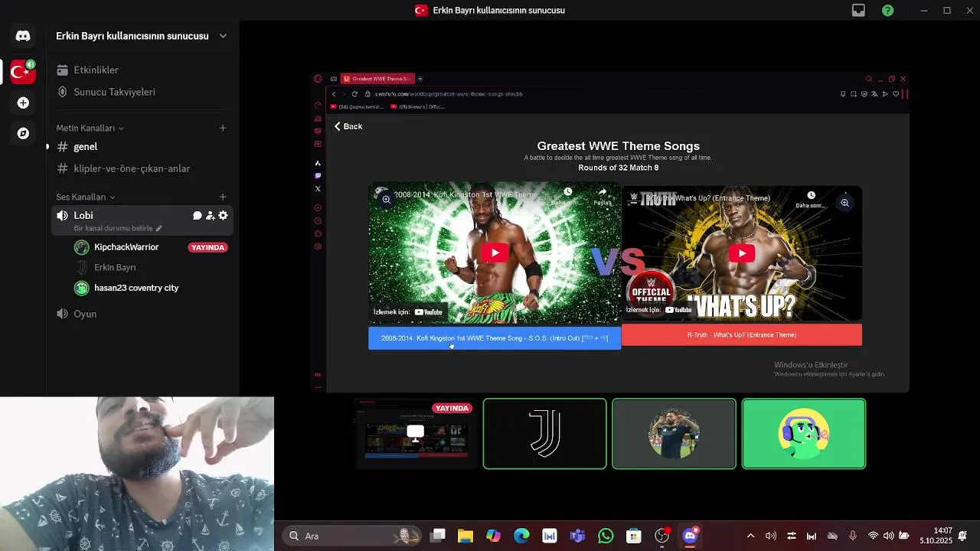Click the microphone icon in system tray
This screenshot has width=980, height=551.
(x=853, y=536)
